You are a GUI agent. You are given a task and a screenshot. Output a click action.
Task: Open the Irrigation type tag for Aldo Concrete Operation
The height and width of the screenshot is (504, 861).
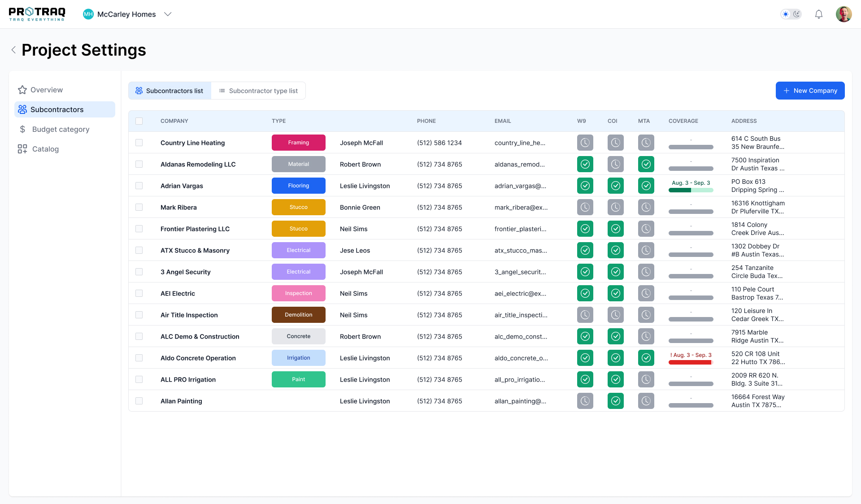point(298,358)
